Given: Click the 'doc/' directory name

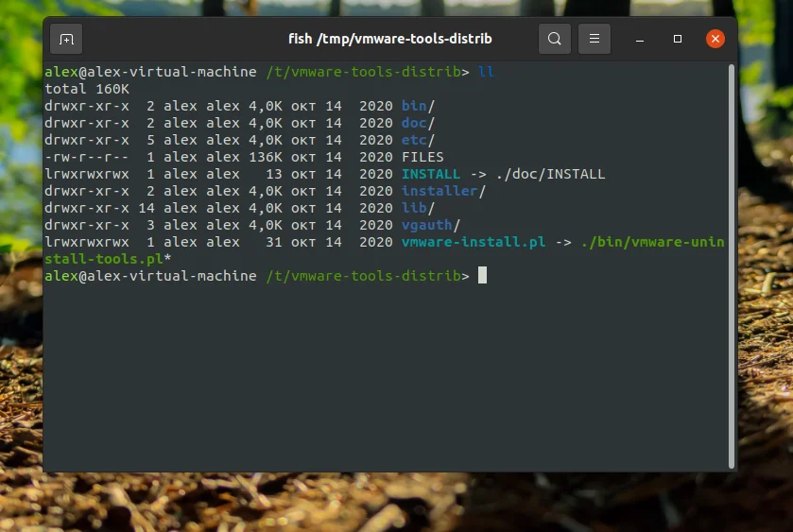Looking at the screenshot, I should coord(419,123).
